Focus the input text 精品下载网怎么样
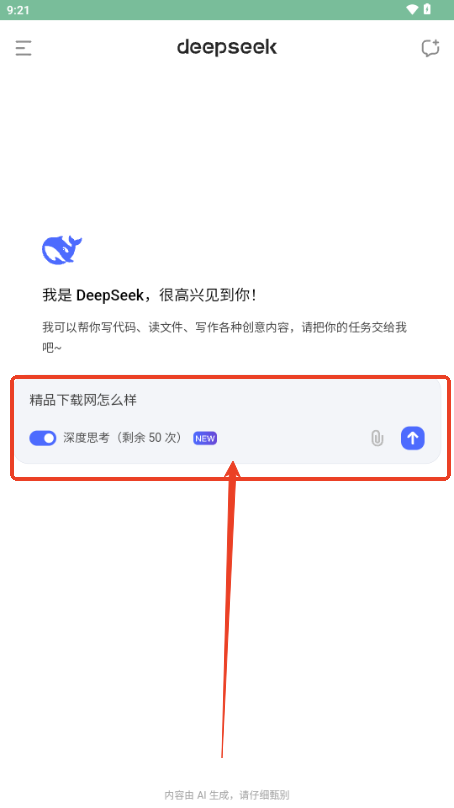 (x=83, y=400)
